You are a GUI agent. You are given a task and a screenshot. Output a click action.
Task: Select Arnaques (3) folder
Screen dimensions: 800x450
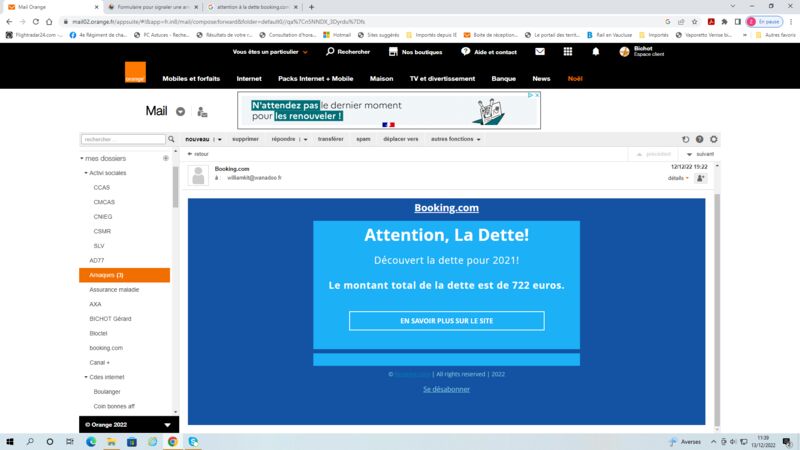(x=124, y=275)
